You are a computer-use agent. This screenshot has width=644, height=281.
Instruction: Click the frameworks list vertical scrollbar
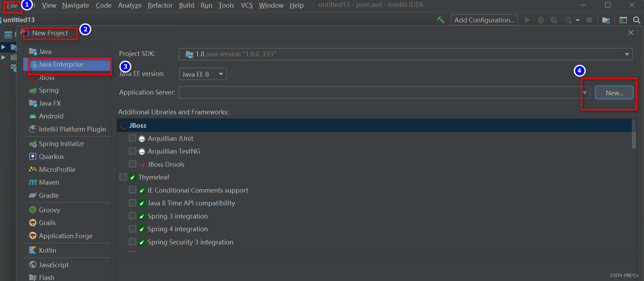(x=634, y=134)
